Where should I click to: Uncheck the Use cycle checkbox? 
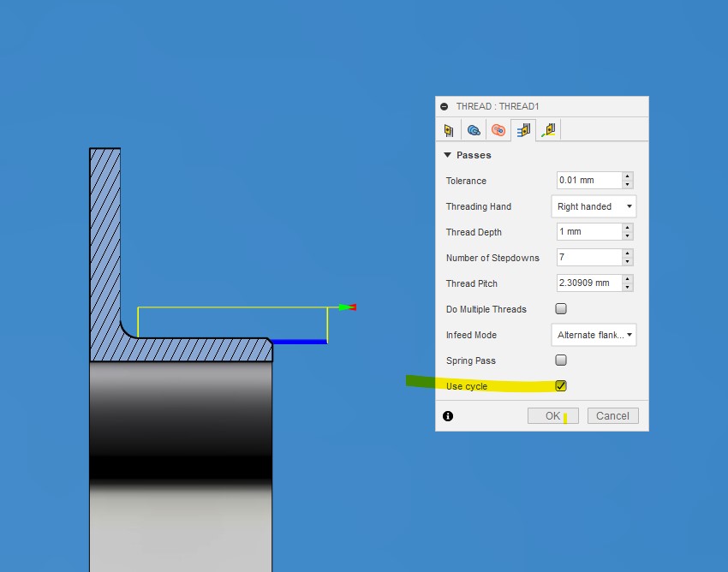click(x=561, y=386)
